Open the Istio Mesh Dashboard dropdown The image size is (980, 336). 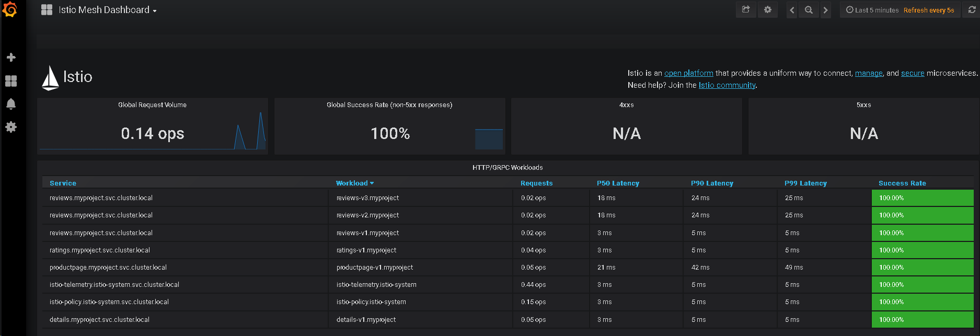pos(107,10)
